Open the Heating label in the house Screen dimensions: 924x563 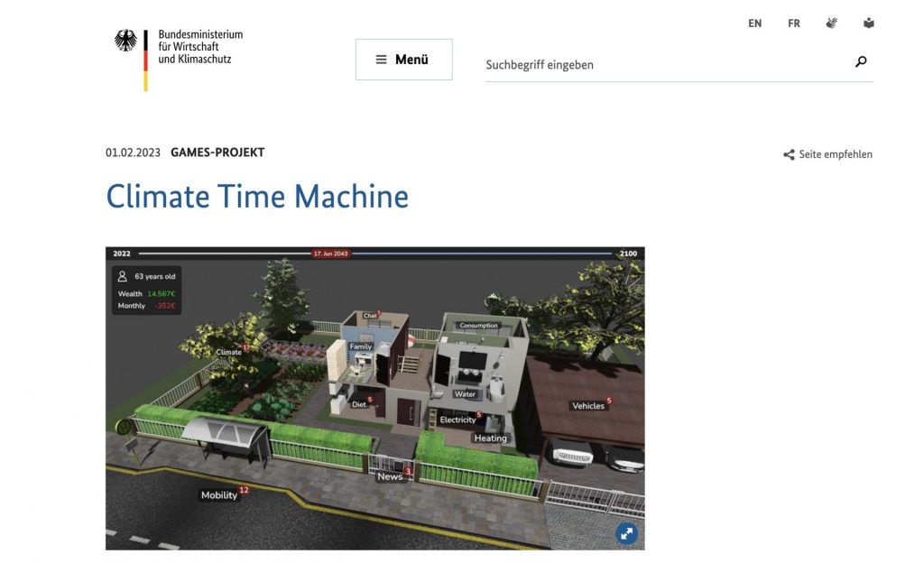(x=490, y=438)
